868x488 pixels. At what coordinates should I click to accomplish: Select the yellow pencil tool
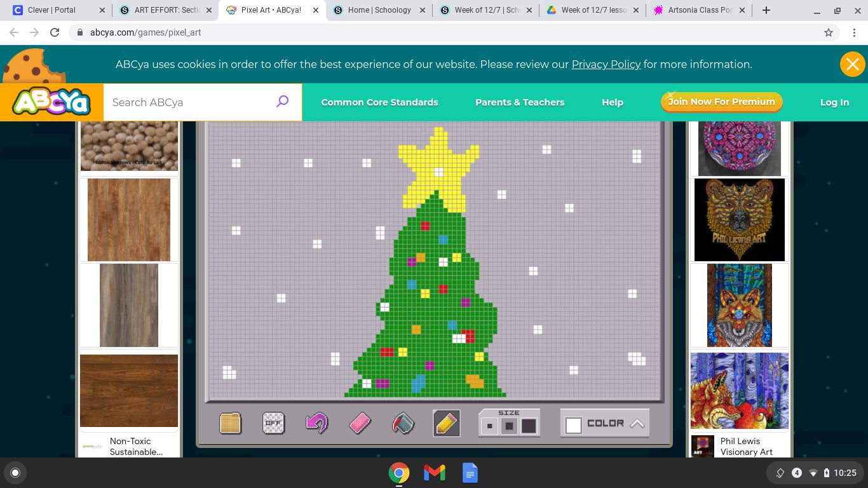click(x=447, y=423)
